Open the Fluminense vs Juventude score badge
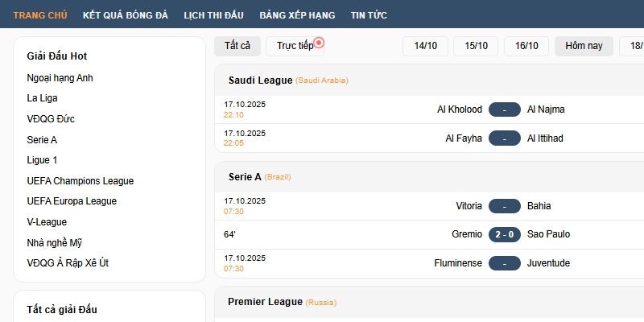The image size is (644, 322). point(505,263)
